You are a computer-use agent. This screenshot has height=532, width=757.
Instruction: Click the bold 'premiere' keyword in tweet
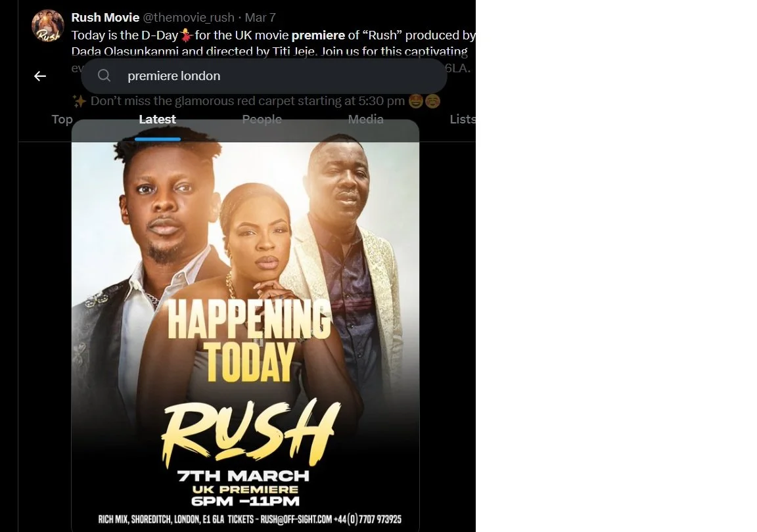point(318,35)
